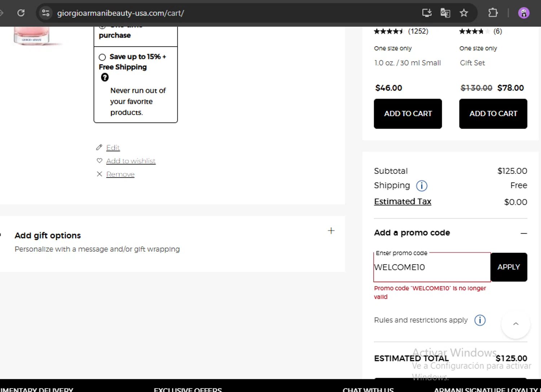
Task: Click the (6) reviews rating
Action: pos(480,31)
